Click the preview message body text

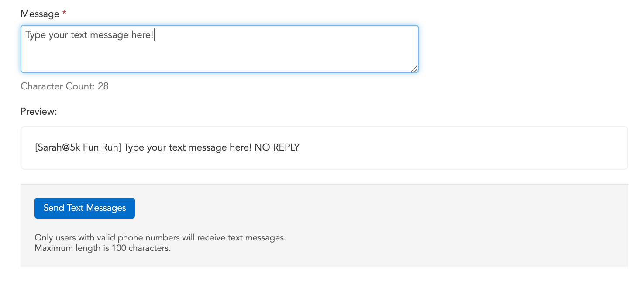tap(188, 147)
